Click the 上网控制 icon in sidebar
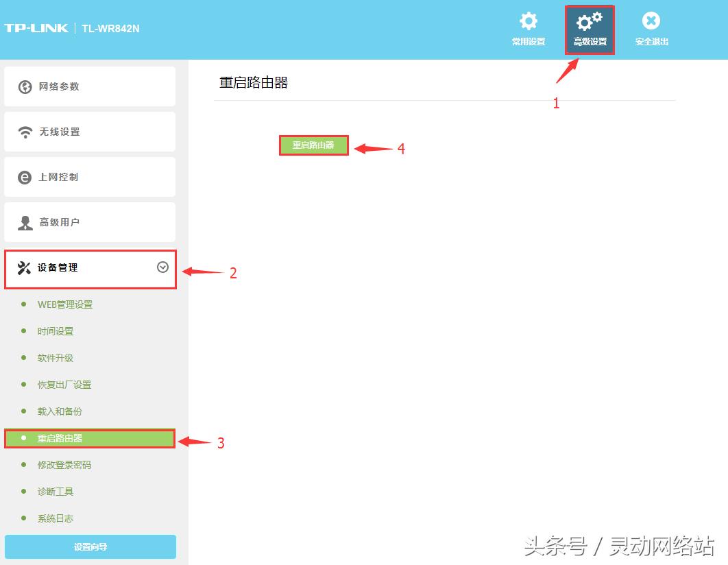 [25, 176]
